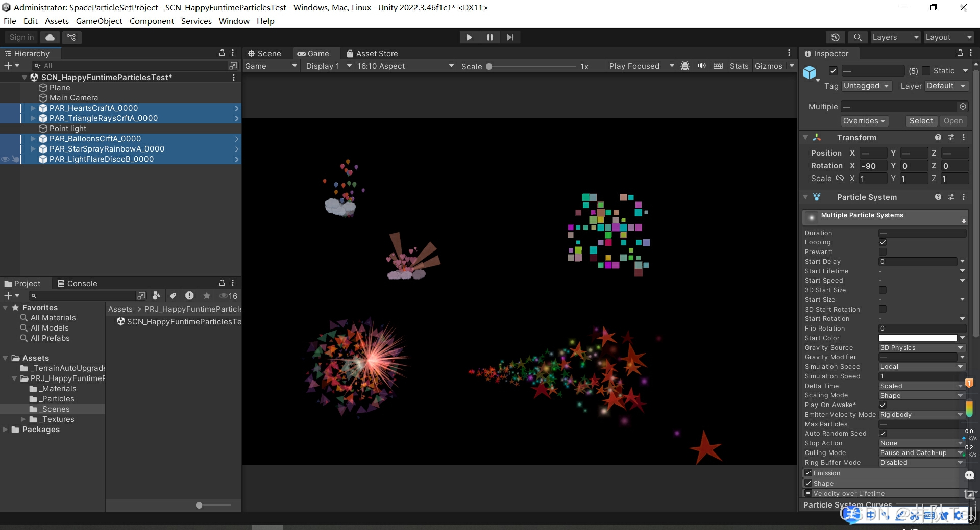Disable the Emission module checkbox
The width and height of the screenshot is (980, 530).
808,473
